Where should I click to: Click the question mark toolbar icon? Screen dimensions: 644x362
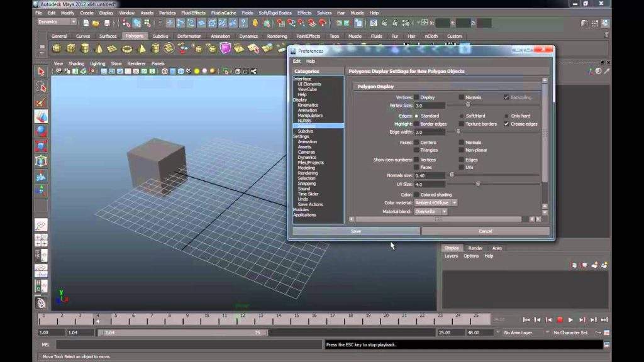coord(243,23)
